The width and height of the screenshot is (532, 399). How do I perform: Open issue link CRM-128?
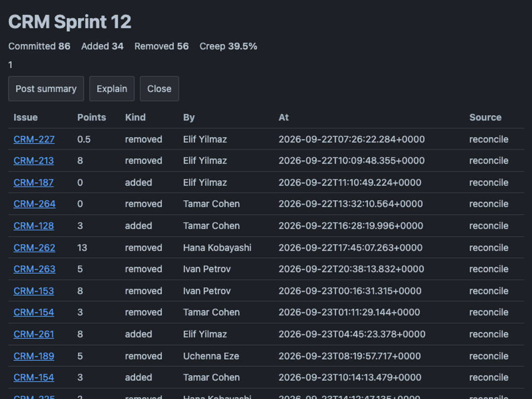coord(34,226)
